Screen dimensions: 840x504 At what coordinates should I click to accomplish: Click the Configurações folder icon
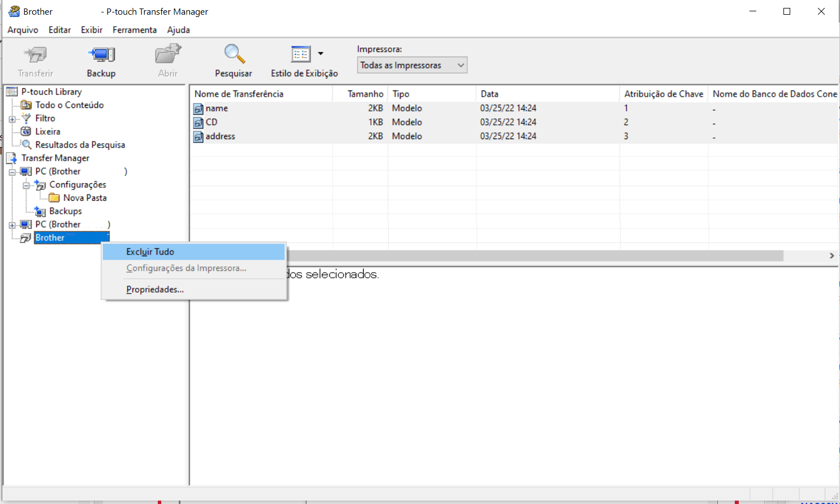40,184
